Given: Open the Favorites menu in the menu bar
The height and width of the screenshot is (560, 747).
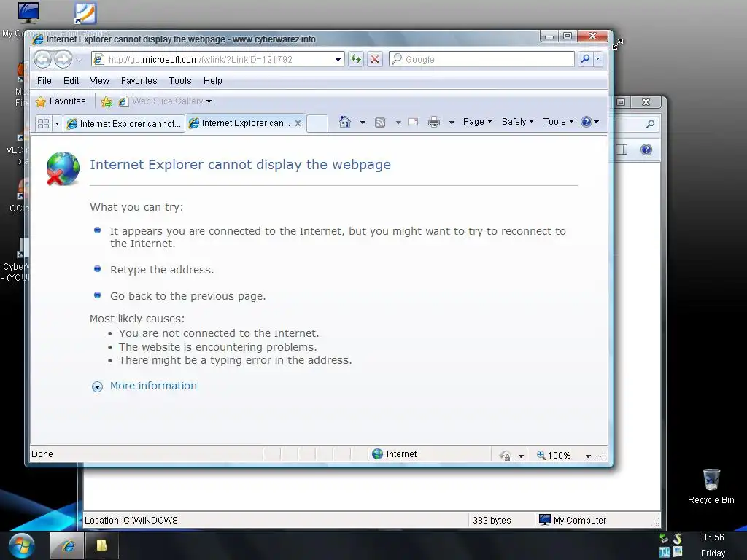Looking at the screenshot, I should tap(139, 81).
